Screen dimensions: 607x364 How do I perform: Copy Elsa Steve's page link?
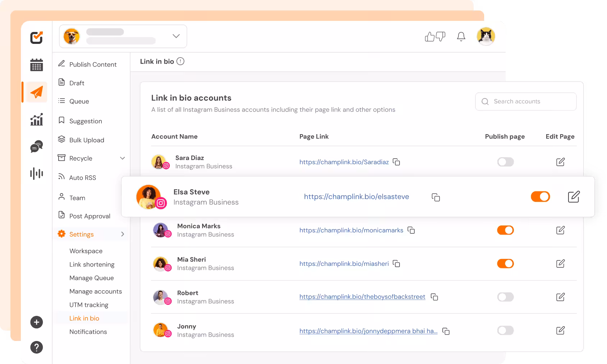point(435,197)
